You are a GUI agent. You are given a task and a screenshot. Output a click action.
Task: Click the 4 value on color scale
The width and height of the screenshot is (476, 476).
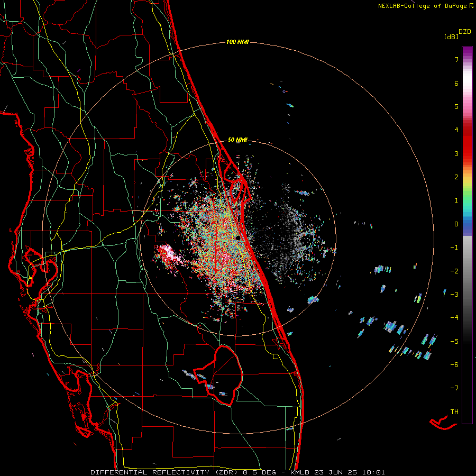click(x=456, y=130)
